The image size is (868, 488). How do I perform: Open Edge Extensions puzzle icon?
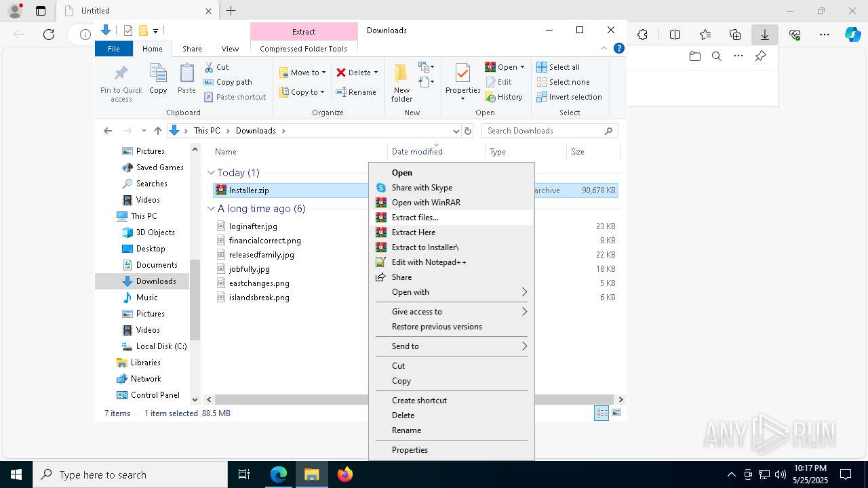(642, 35)
